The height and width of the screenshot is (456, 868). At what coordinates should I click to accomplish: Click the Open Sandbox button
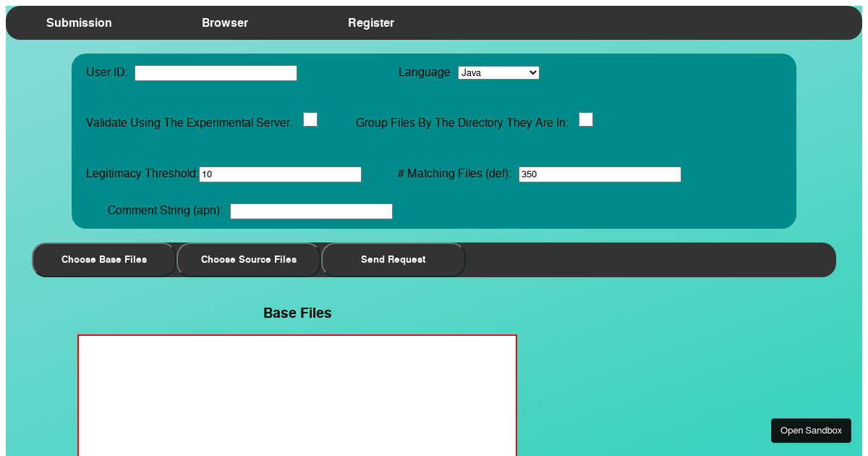[811, 430]
